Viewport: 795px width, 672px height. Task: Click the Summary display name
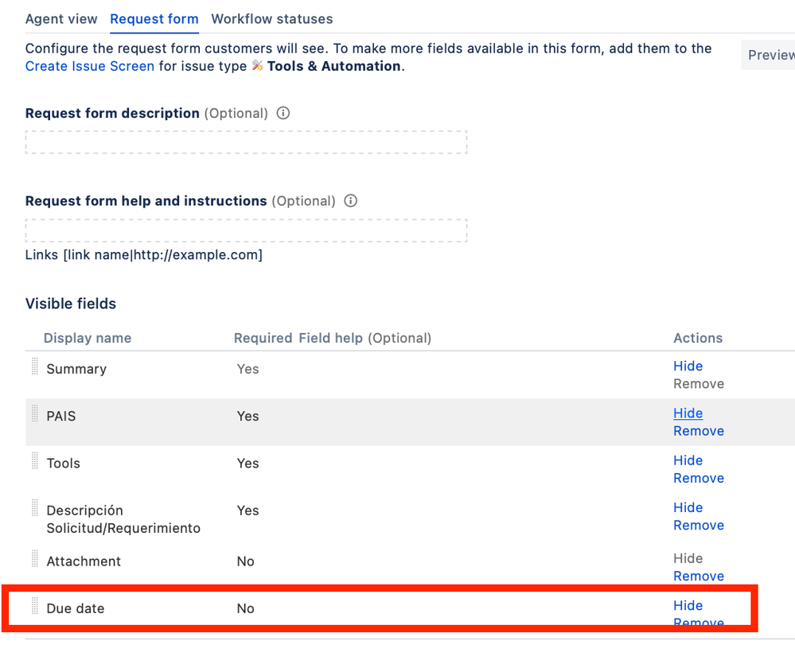pyautogui.click(x=76, y=369)
